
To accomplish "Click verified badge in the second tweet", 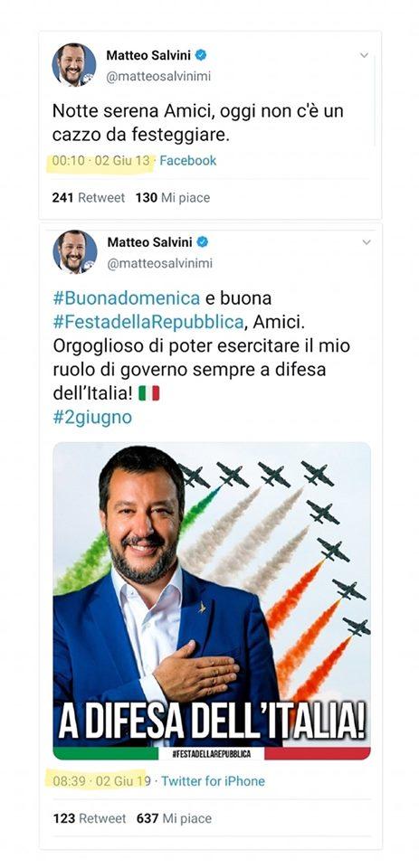I will (204, 242).
